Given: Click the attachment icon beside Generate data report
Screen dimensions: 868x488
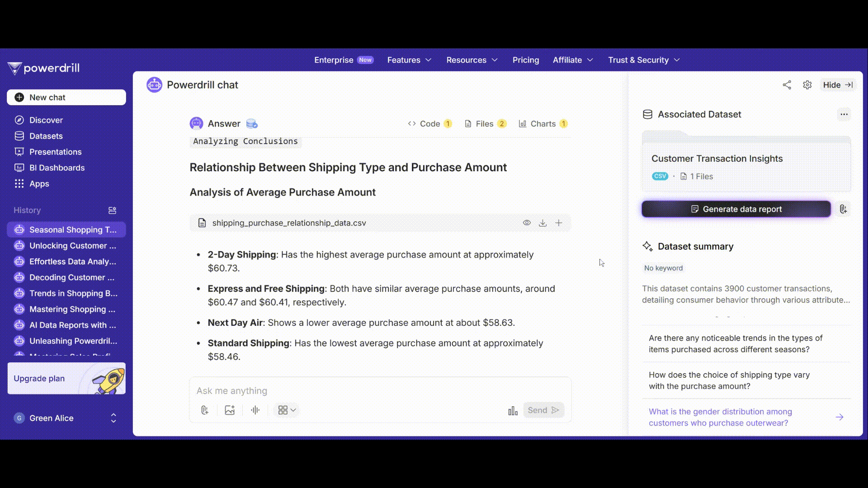Looking at the screenshot, I should coord(843,209).
